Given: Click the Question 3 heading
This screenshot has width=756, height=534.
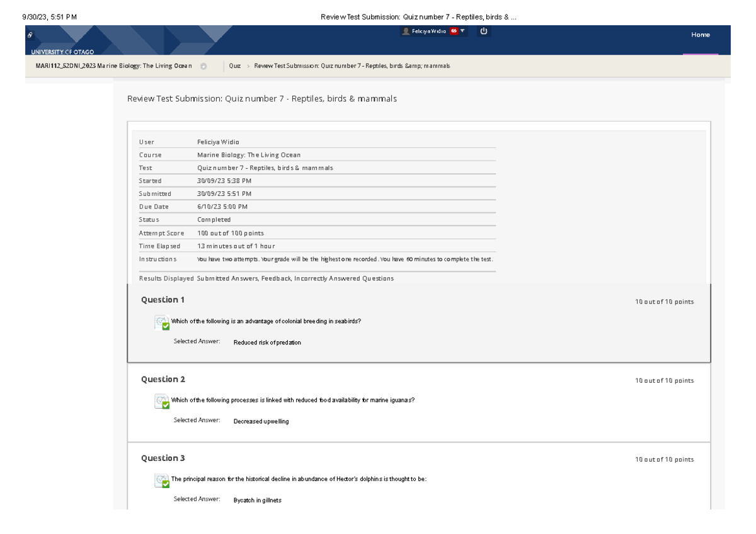Looking at the screenshot, I should pos(163,458).
